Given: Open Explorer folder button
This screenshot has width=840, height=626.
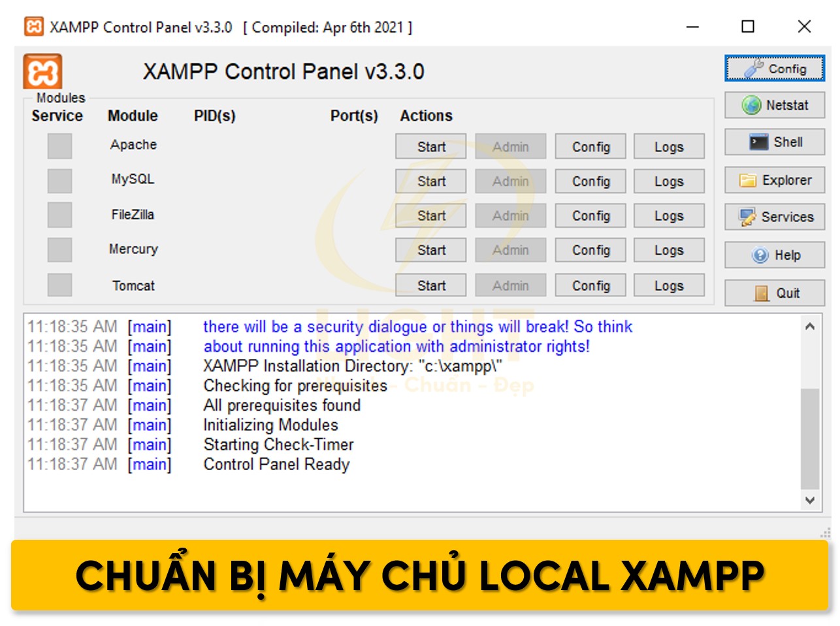Looking at the screenshot, I should point(774,180).
